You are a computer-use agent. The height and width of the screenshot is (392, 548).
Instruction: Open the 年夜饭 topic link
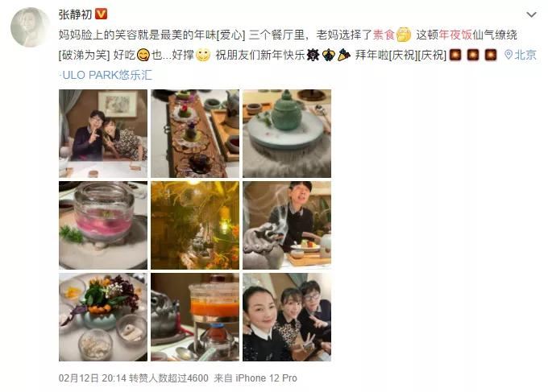[x=455, y=35]
